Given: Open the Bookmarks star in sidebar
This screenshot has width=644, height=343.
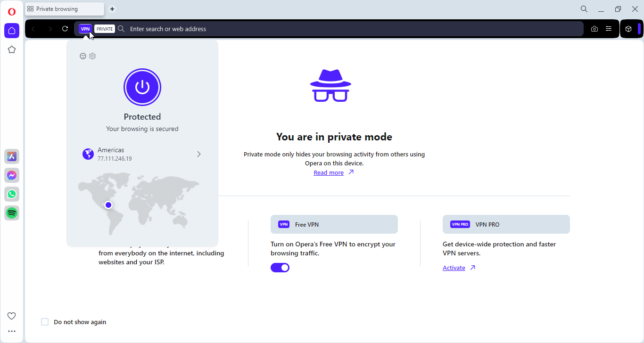Looking at the screenshot, I should coord(12,49).
